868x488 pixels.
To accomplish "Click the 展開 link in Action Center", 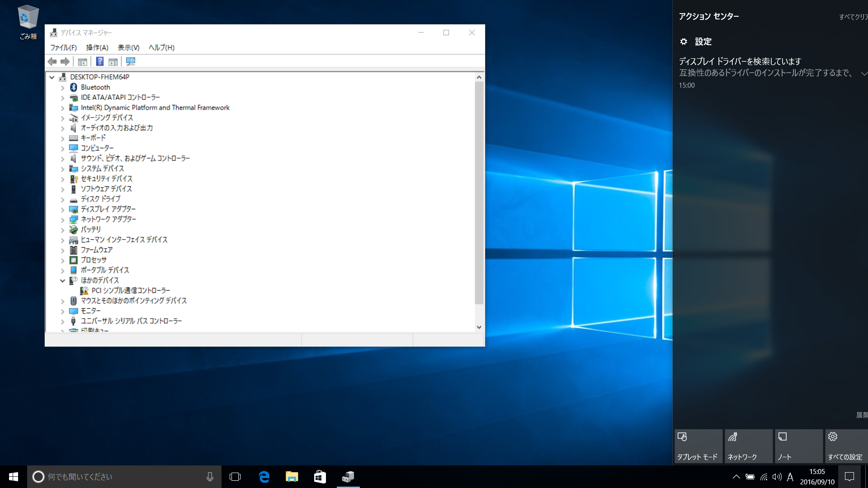I will click(x=861, y=415).
